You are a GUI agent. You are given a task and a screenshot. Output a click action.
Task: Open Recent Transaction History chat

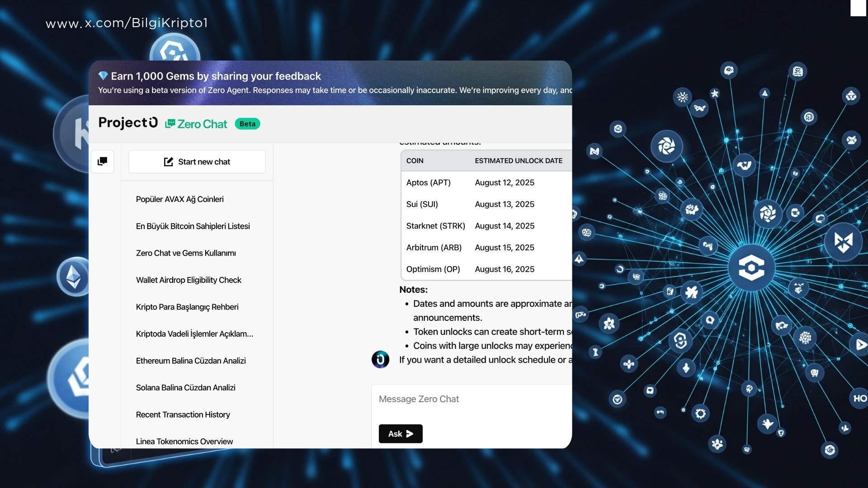pyautogui.click(x=183, y=414)
